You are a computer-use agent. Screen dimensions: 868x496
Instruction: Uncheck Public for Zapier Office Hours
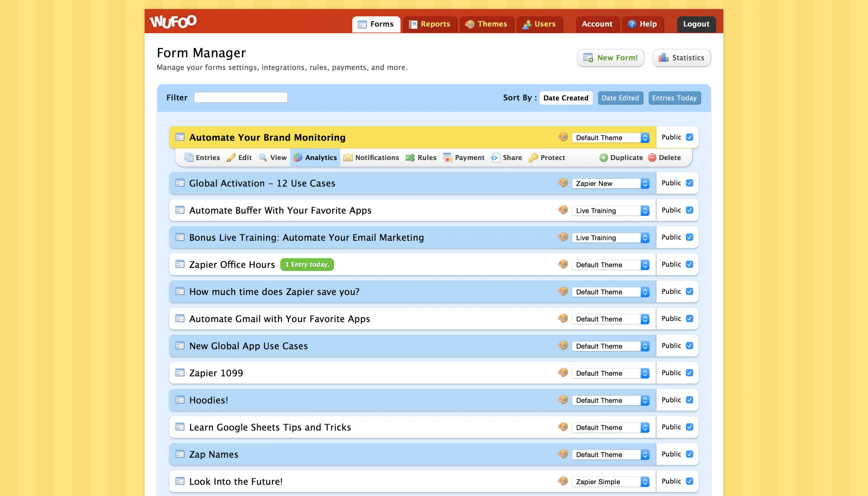[x=689, y=264]
